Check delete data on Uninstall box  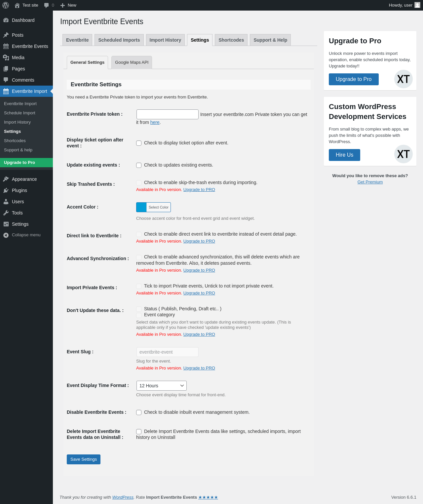(139, 432)
